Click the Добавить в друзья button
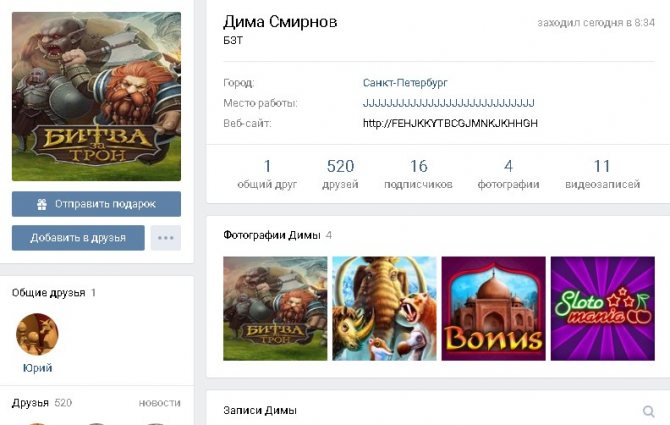The width and height of the screenshot is (670, 425). (x=78, y=238)
